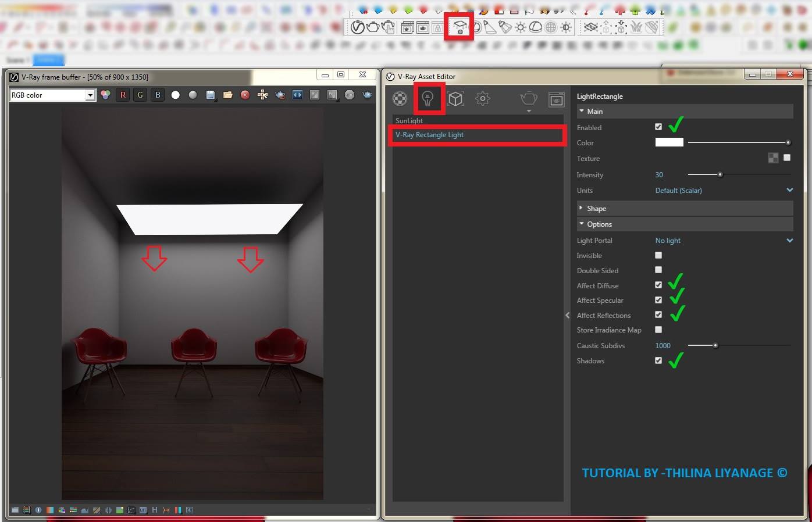
Task: Click the save image disk icon
Action: [x=211, y=95]
